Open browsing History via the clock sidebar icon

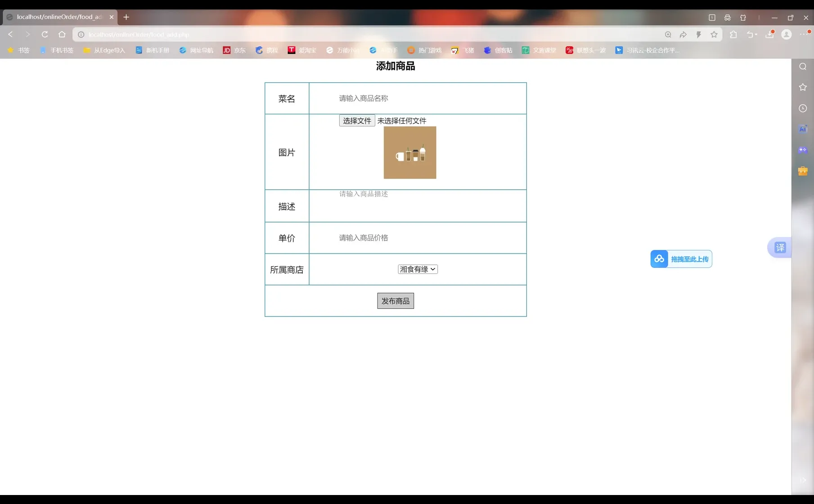tap(803, 108)
